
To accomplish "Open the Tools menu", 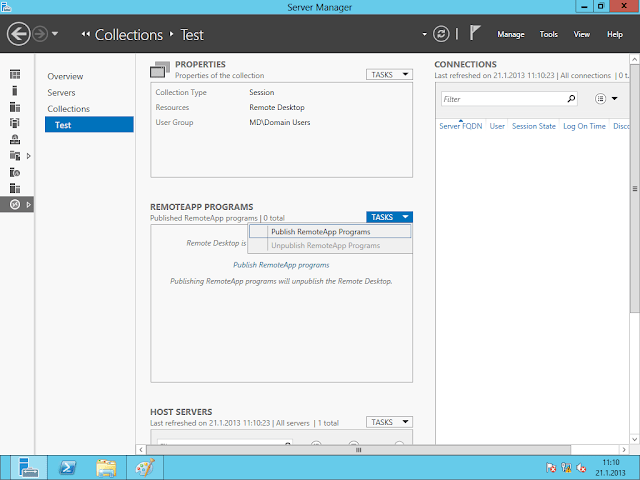I will point(548,34).
